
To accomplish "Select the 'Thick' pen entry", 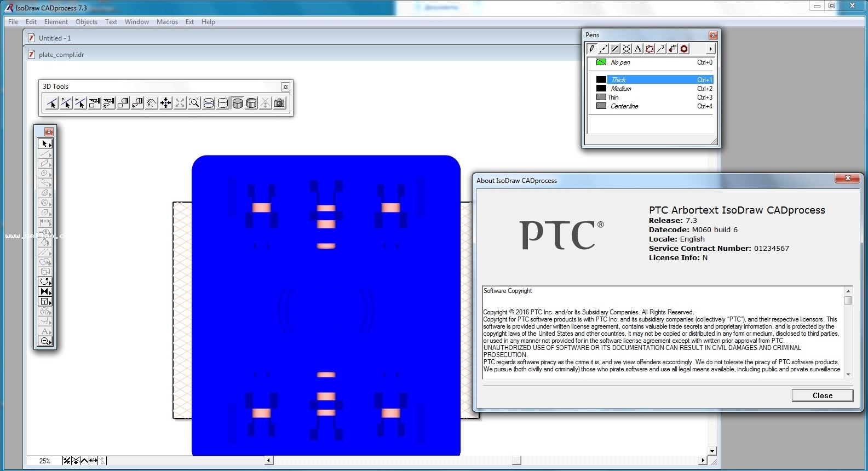I will click(x=651, y=80).
